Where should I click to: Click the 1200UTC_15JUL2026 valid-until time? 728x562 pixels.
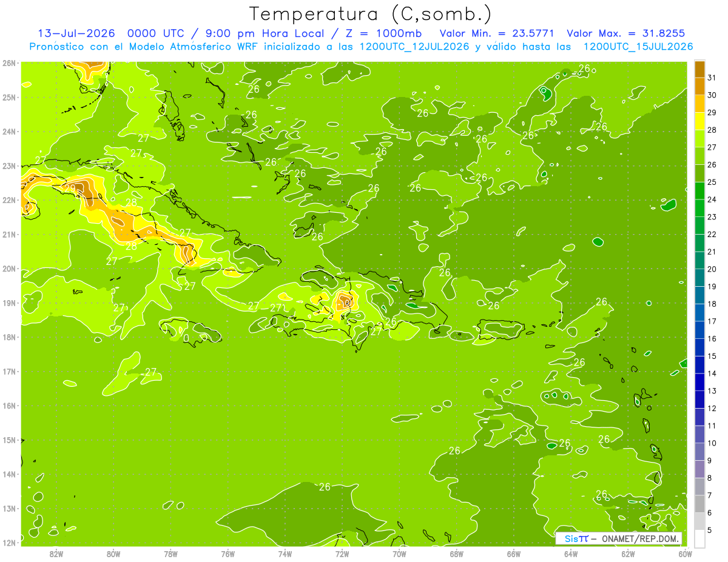pyautogui.click(x=638, y=47)
